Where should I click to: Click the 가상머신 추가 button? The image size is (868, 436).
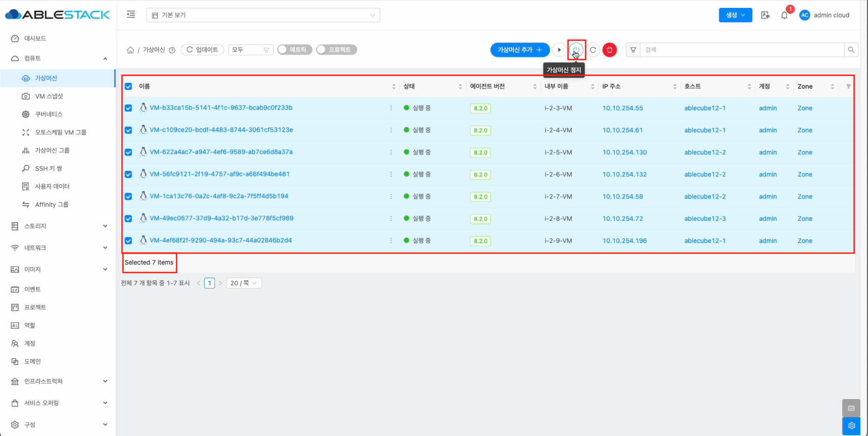coord(520,49)
